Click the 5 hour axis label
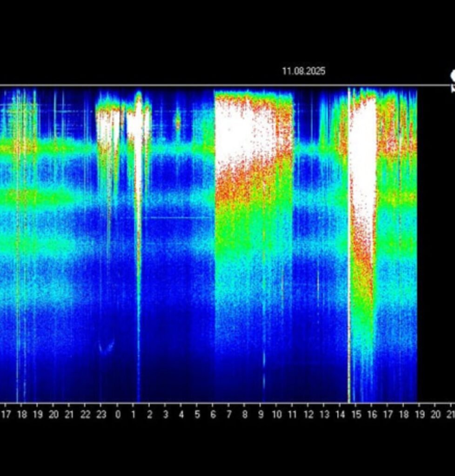 click(x=197, y=414)
